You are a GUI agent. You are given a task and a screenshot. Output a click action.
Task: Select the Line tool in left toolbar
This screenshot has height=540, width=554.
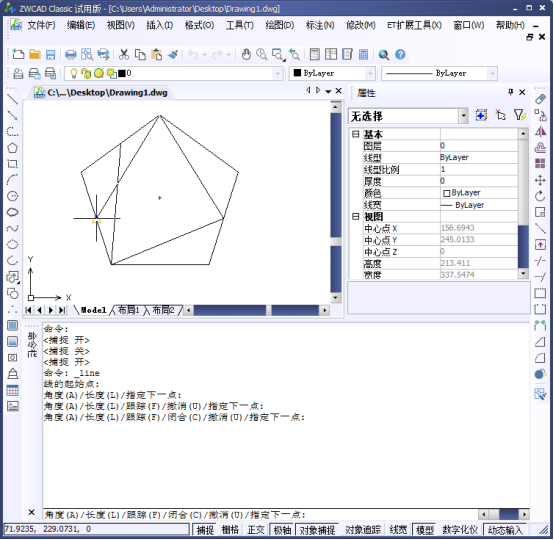pos(12,99)
